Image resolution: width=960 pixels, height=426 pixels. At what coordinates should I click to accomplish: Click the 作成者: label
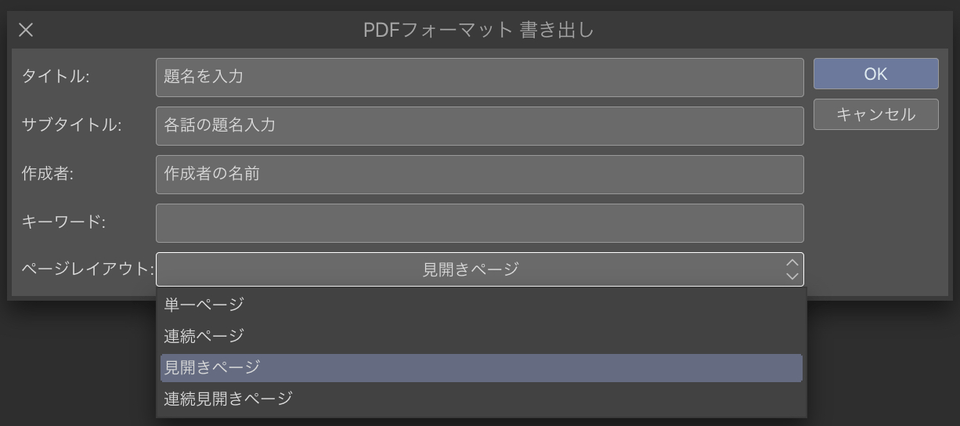[x=47, y=173]
